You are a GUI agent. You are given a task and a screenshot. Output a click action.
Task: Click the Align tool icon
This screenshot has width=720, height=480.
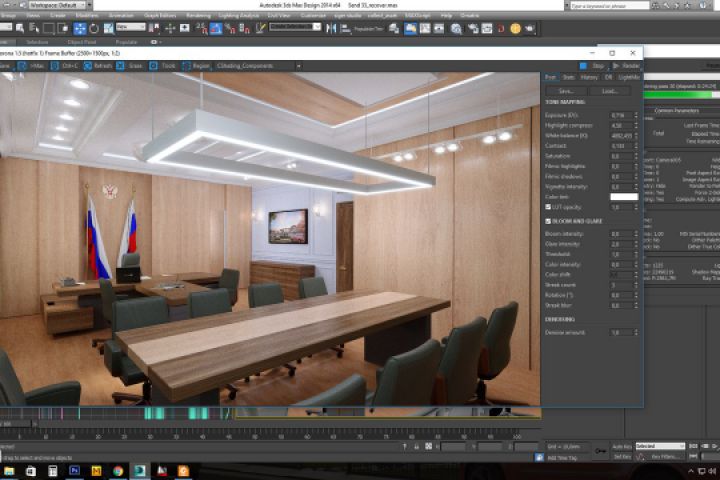345,28
